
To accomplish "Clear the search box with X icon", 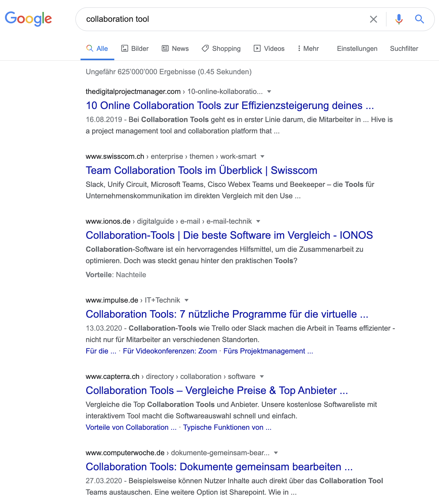I will click(x=373, y=19).
